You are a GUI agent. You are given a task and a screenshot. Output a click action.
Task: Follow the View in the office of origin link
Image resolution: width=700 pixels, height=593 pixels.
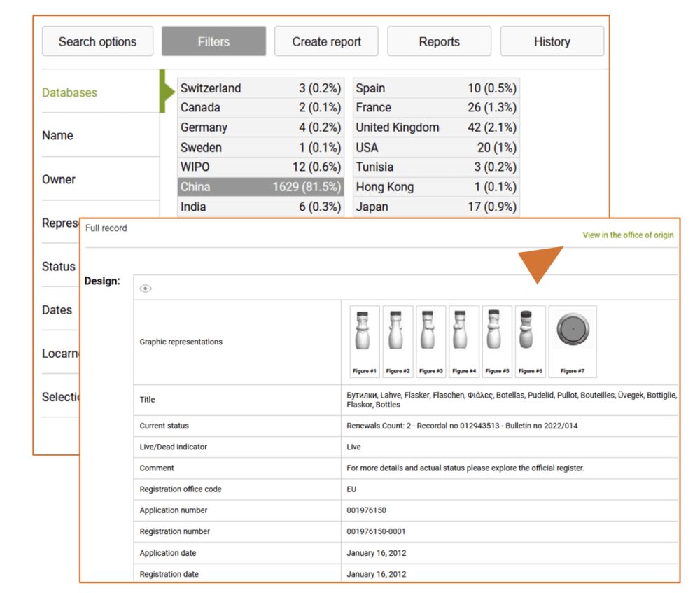tap(628, 235)
